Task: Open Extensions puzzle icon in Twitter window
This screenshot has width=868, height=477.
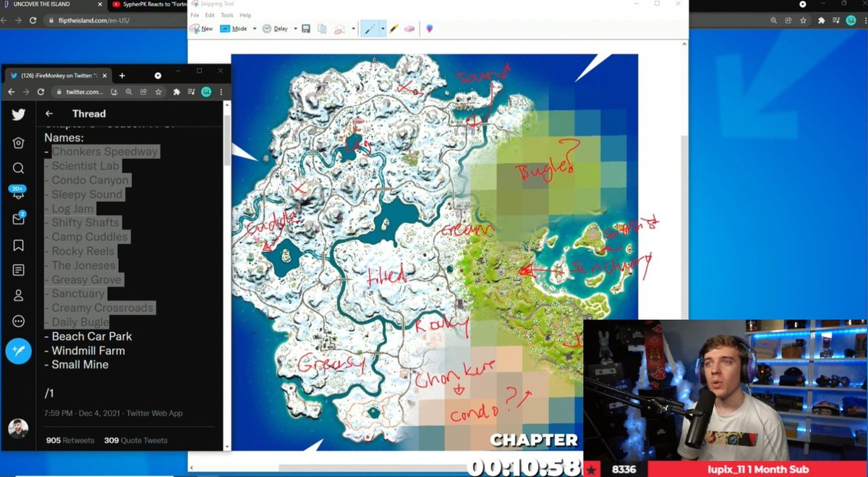Action: (x=176, y=92)
